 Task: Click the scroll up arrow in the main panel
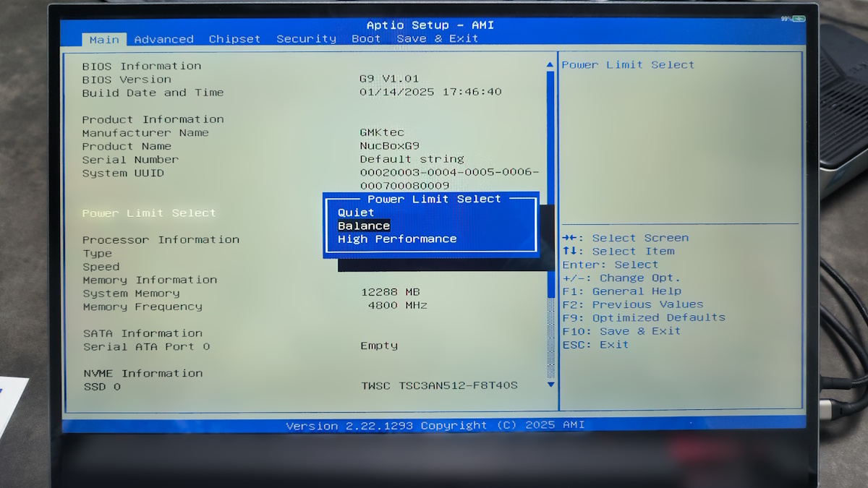coord(550,65)
